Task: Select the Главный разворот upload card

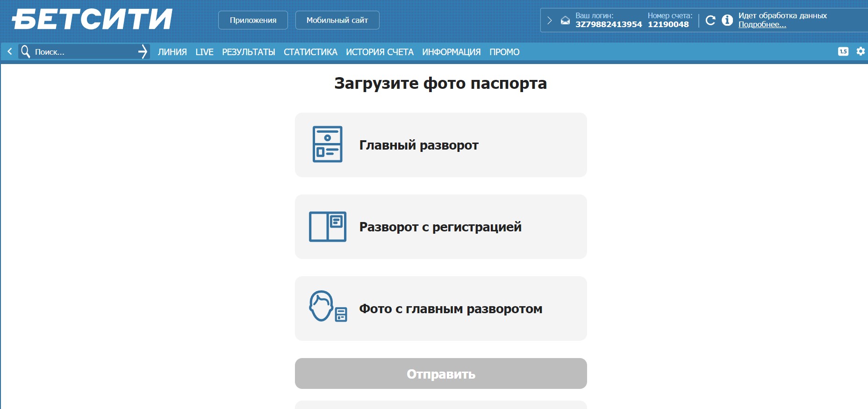Action: tap(441, 145)
